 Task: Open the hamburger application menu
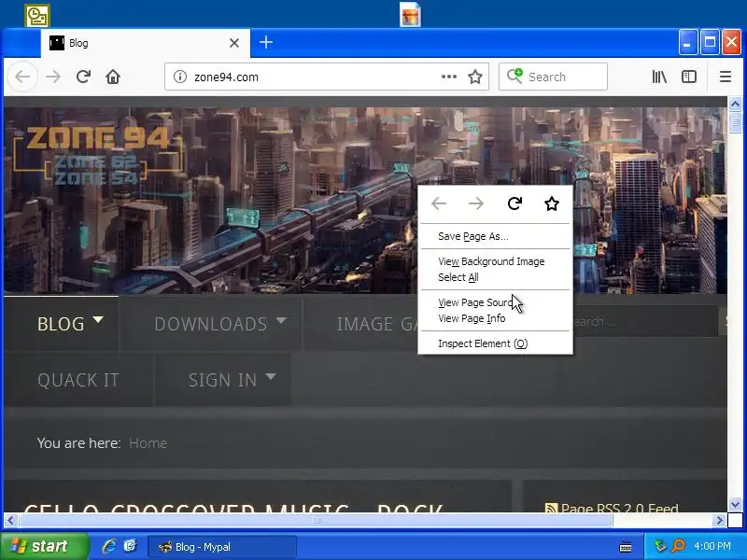[726, 77]
